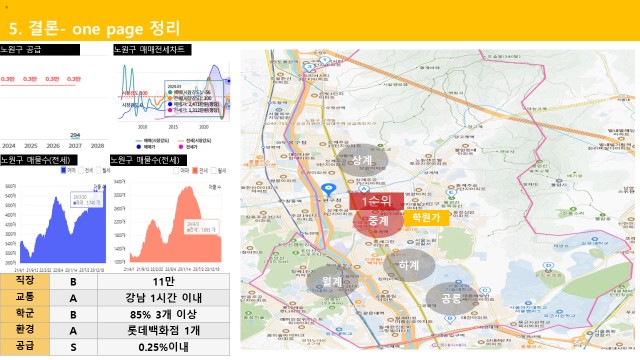Click the grade A cell in the 환경 row
The width and height of the screenshot is (640, 360).
tap(73, 331)
